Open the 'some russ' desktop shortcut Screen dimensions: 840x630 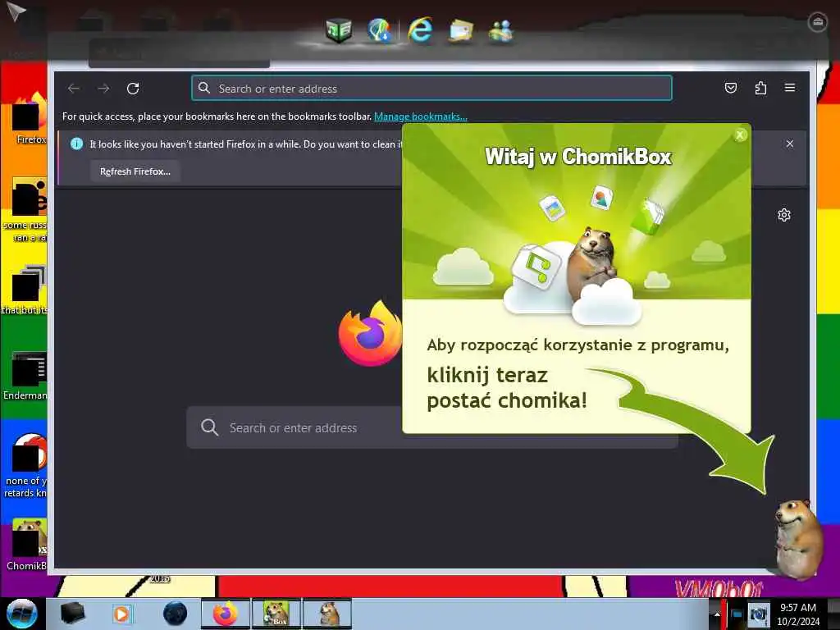[25, 210]
